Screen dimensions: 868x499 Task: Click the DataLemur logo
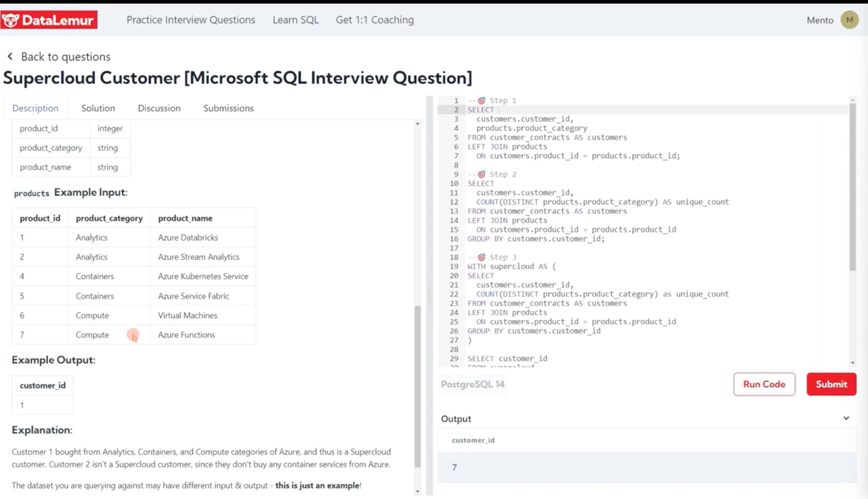[x=49, y=20]
